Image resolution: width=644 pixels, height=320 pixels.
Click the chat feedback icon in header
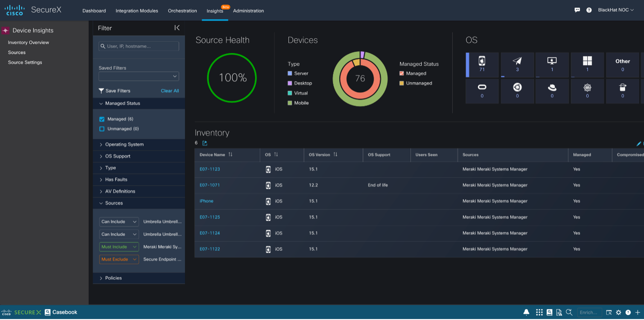click(577, 10)
